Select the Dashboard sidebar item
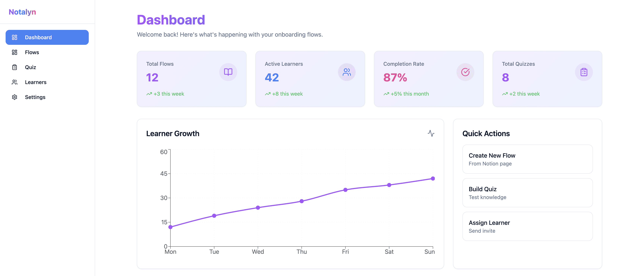The height and width of the screenshot is (276, 644). [47, 37]
